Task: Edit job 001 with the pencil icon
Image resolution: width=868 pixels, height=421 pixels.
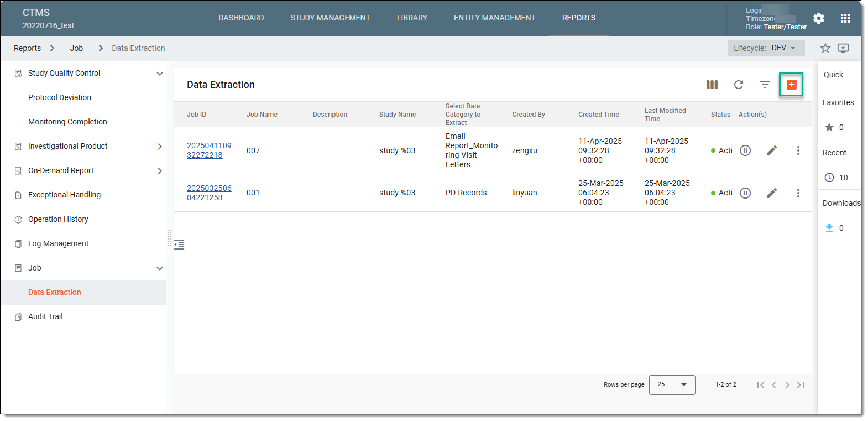Action: point(772,193)
